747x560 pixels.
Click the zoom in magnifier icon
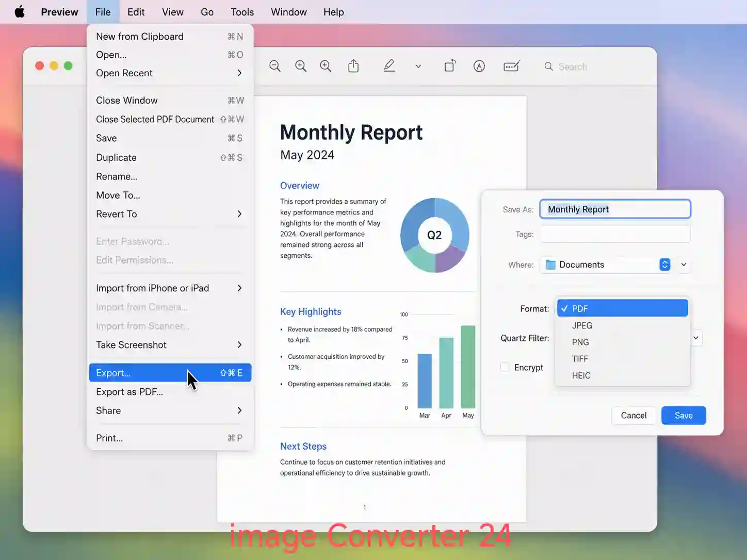click(x=301, y=66)
